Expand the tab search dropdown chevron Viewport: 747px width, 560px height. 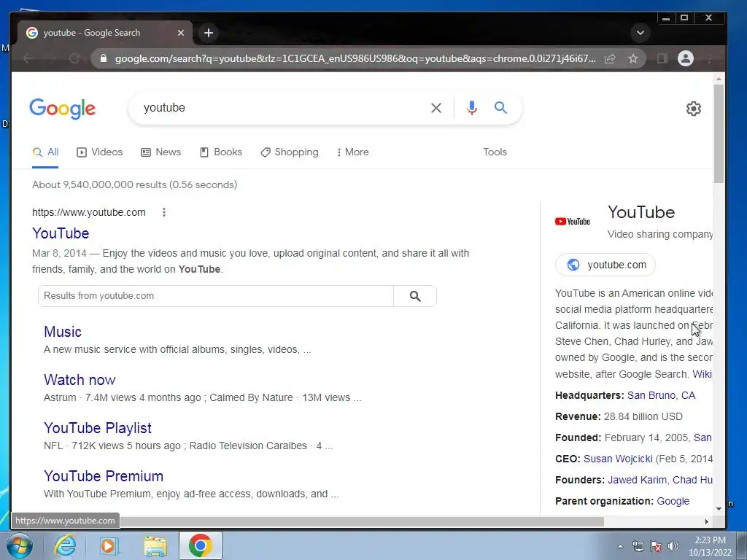tap(640, 33)
